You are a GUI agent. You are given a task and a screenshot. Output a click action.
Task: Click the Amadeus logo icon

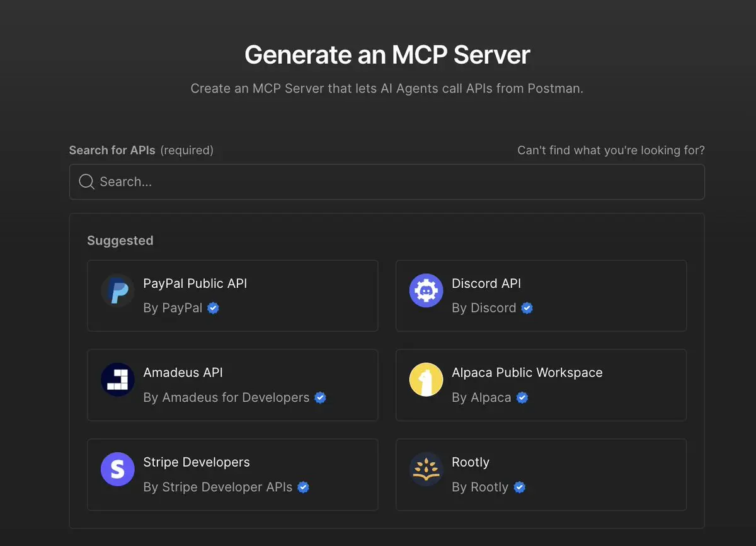[x=118, y=380]
